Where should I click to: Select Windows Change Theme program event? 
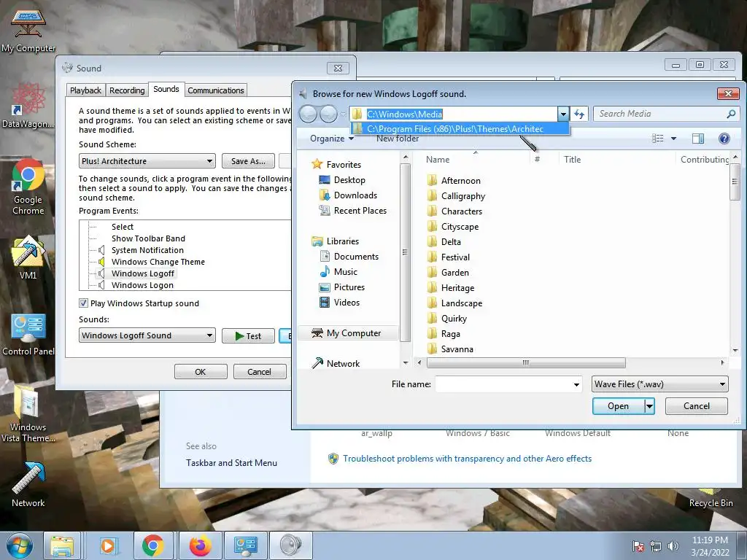pos(158,262)
